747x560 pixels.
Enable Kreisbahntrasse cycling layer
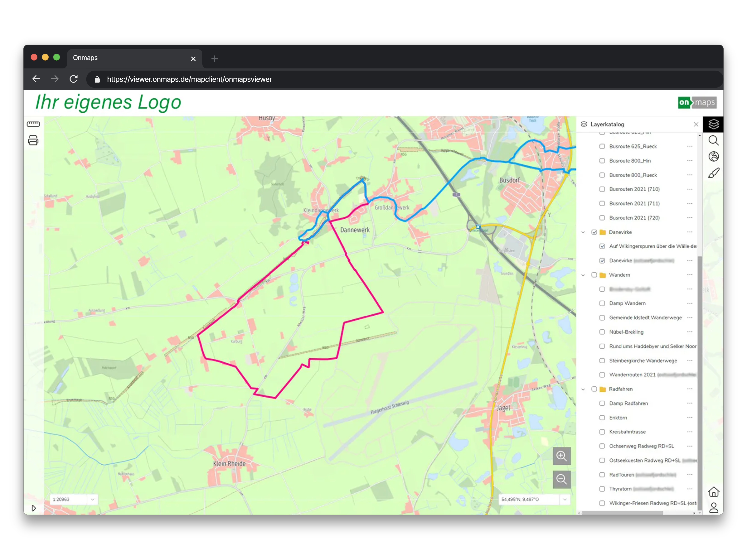pyautogui.click(x=602, y=432)
